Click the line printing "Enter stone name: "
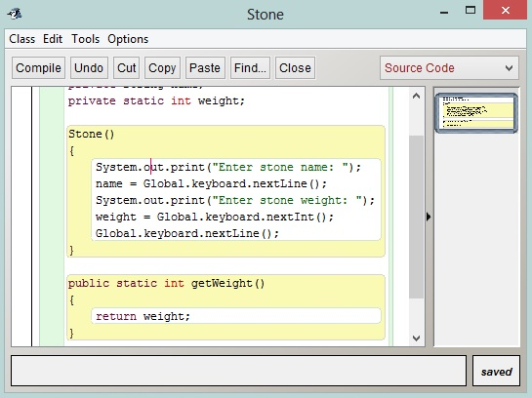This screenshot has width=532, height=398. (228, 167)
